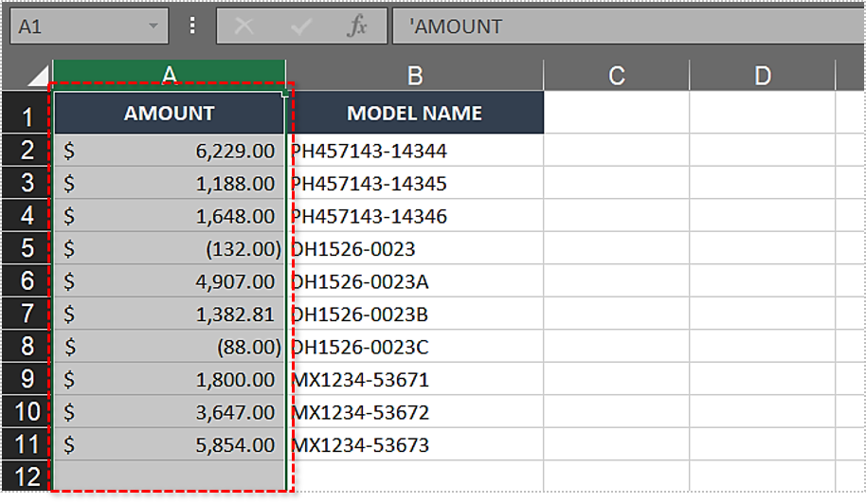Image resolution: width=866 pixels, height=504 pixels.
Task: Click the Enter checkmark formula bar icon
Action: [301, 26]
